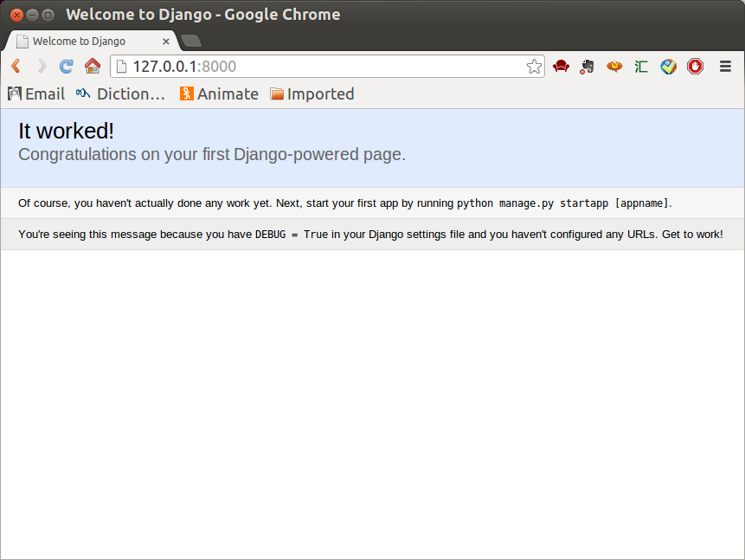The width and height of the screenshot is (745, 560).
Task: Open the Diction… bookmark
Action: pyautogui.click(x=120, y=93)
